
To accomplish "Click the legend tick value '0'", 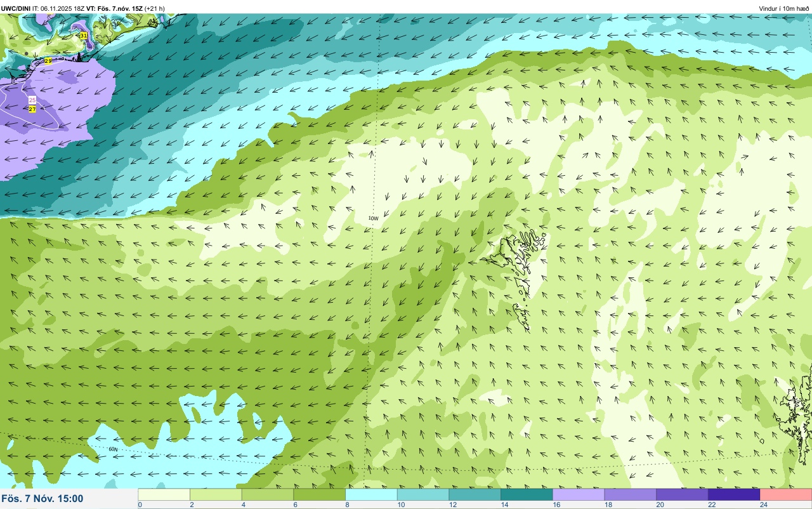I will coord(140,505).
